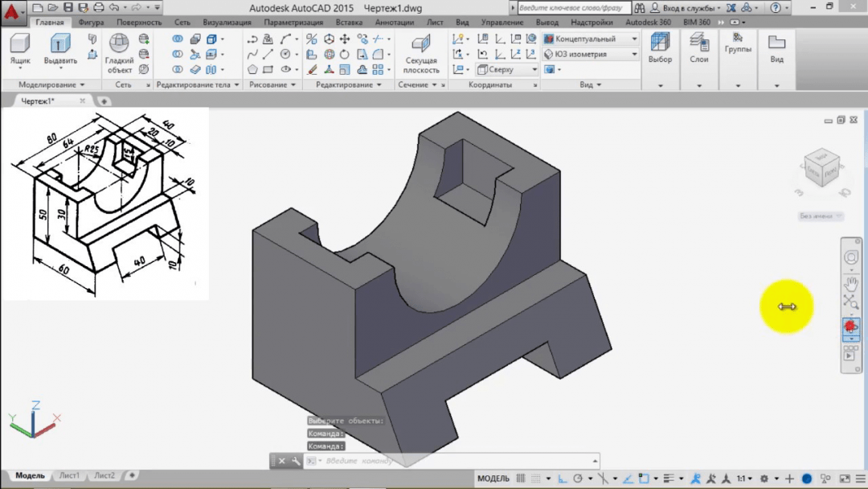Toggle polar tracking in the status bar
The image size is (868, 489).
578,479
